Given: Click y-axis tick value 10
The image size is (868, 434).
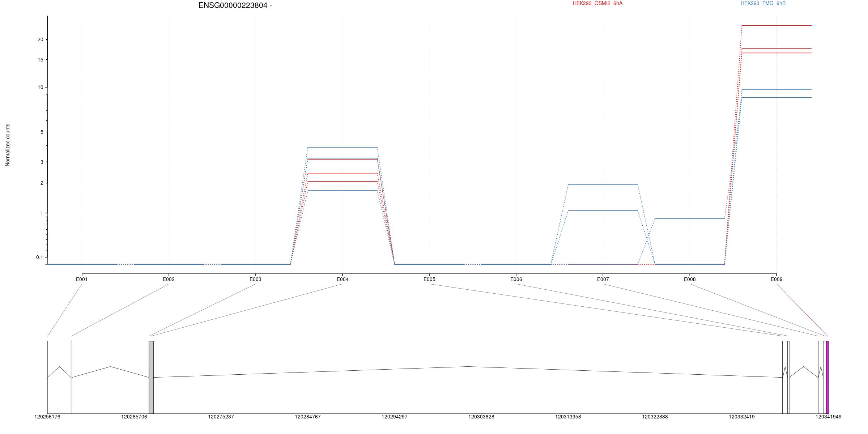Looking at the screenshot, I should (40, 87).
